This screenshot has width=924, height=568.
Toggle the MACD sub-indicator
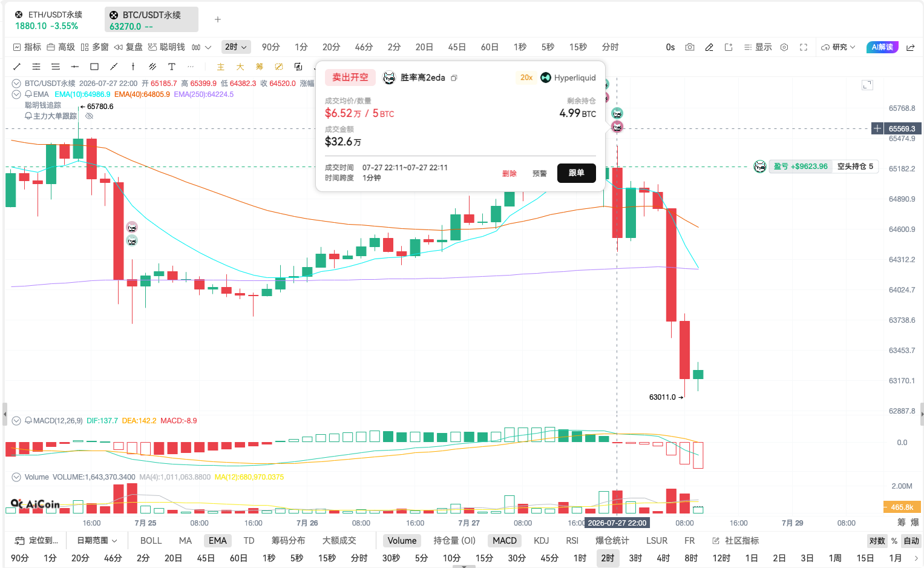tap(505, 541)
